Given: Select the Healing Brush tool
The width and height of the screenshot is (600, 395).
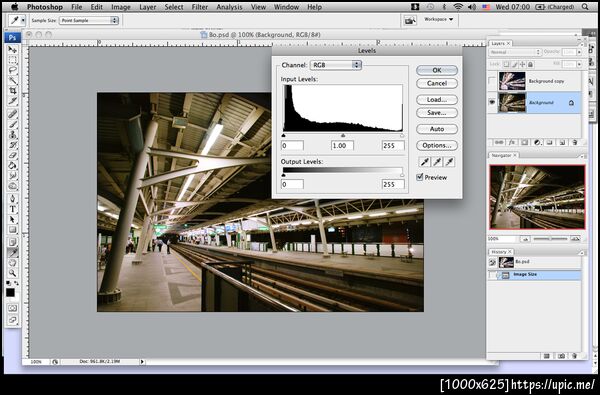Looking at the screenshot, I should (x=13, y=114).
